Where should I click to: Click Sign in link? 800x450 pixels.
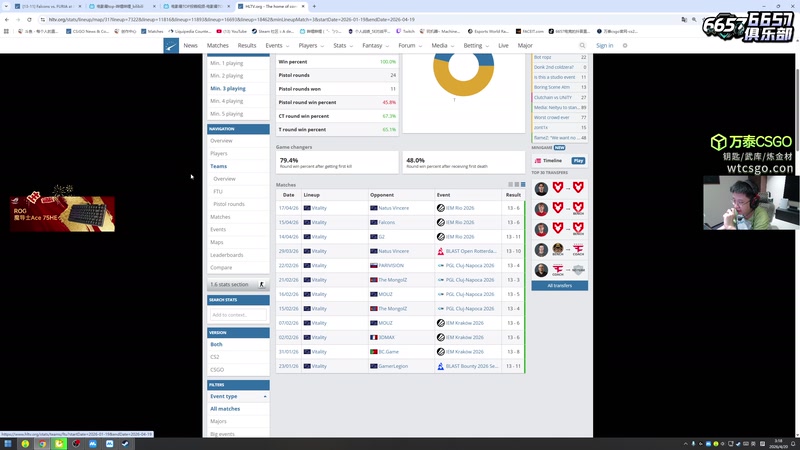(x=604, y=46)
